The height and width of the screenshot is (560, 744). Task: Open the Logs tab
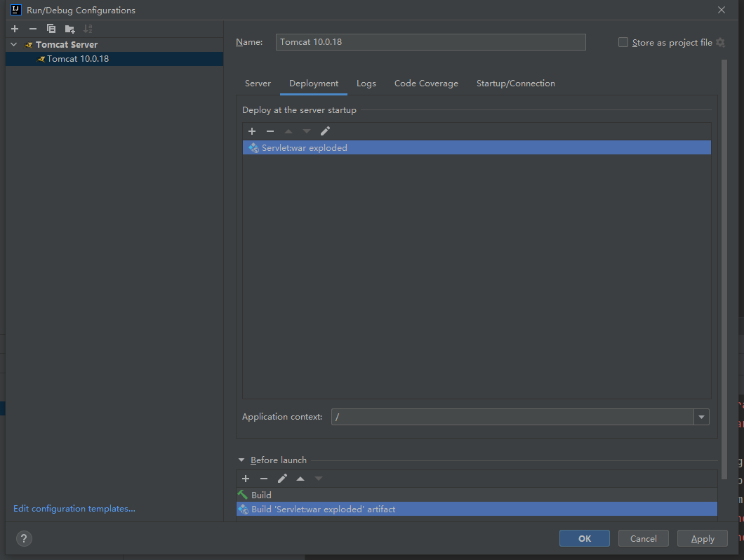pyautogui.click(x=366, y=84)
